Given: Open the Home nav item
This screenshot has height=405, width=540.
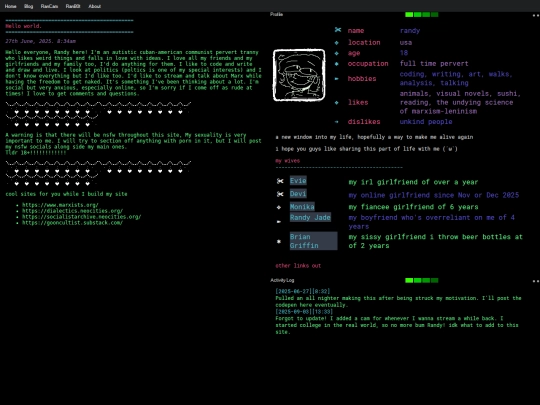Looking at the screenshot, I should coord(10,6).
